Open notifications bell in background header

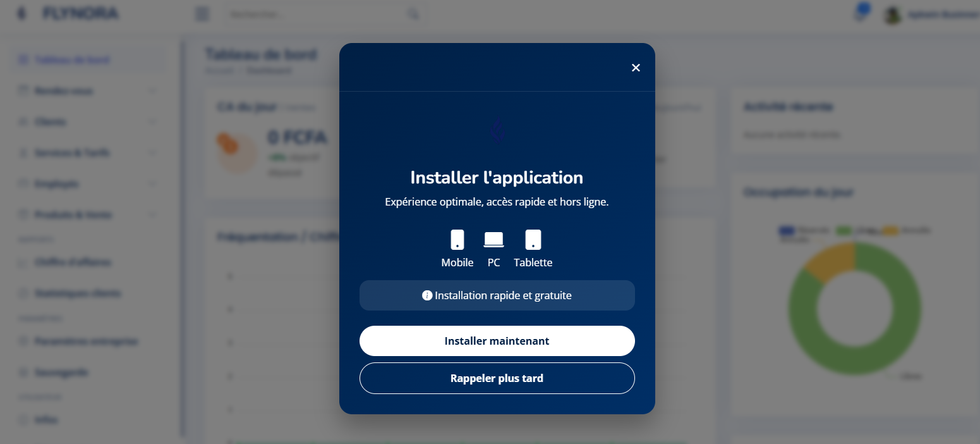pyautogui.click(x=860, y=15)
